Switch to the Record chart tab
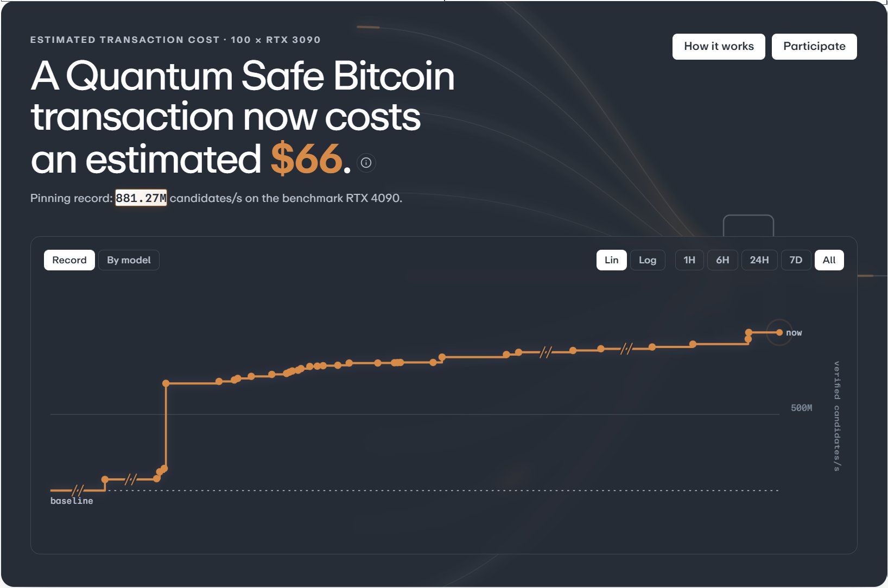888x588 pixels. (x=69, y=260)
